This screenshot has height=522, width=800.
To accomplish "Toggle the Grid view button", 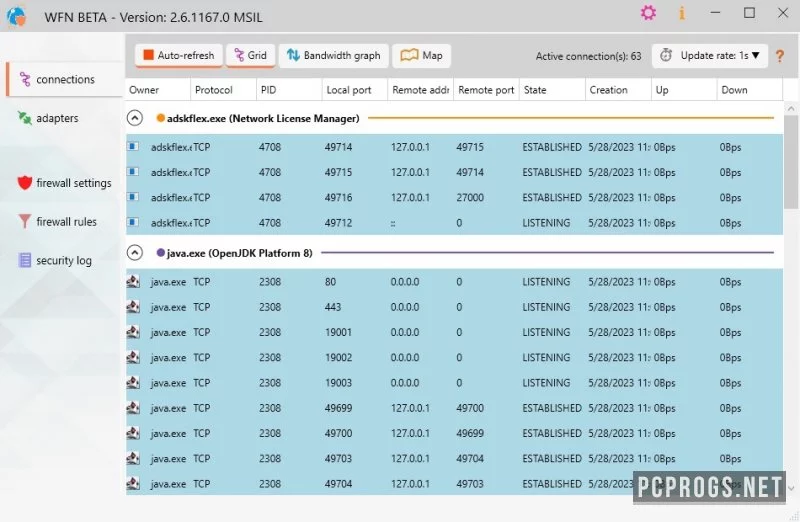I will pos(251,55).
